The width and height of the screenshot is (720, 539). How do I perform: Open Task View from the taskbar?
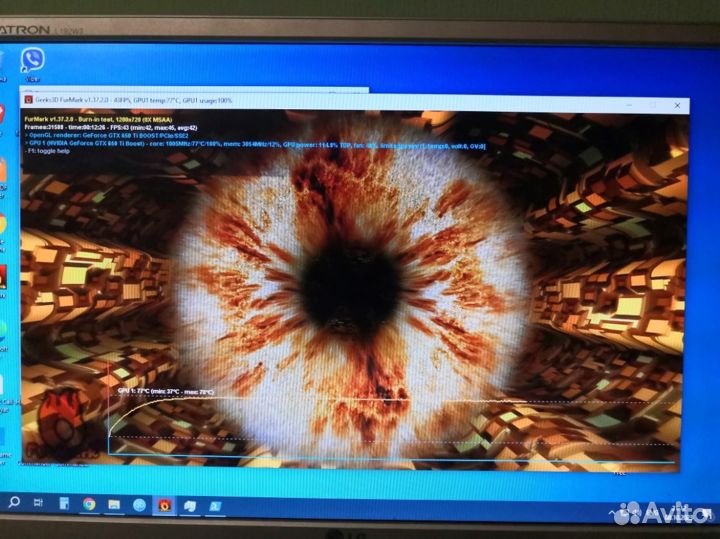(x=39, y=503)
